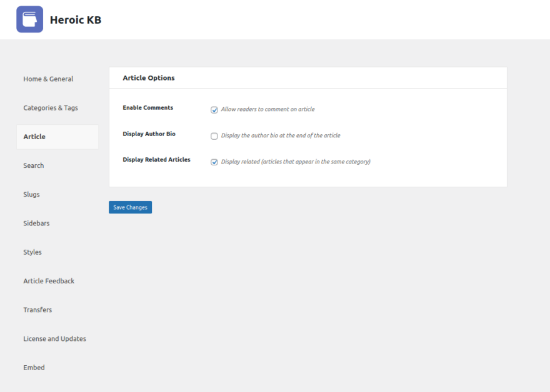The image size is (550, 392).
Task: View Article Feedback settings
Action: 49,280
